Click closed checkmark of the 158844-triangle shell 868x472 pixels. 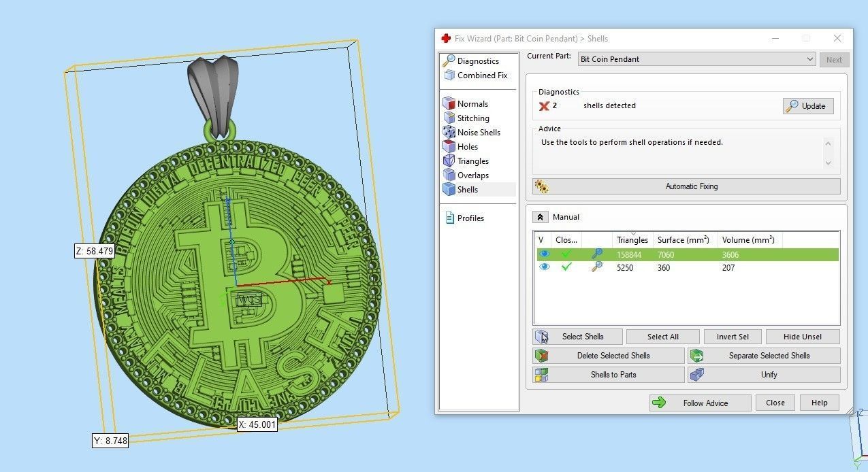point(566,254)
